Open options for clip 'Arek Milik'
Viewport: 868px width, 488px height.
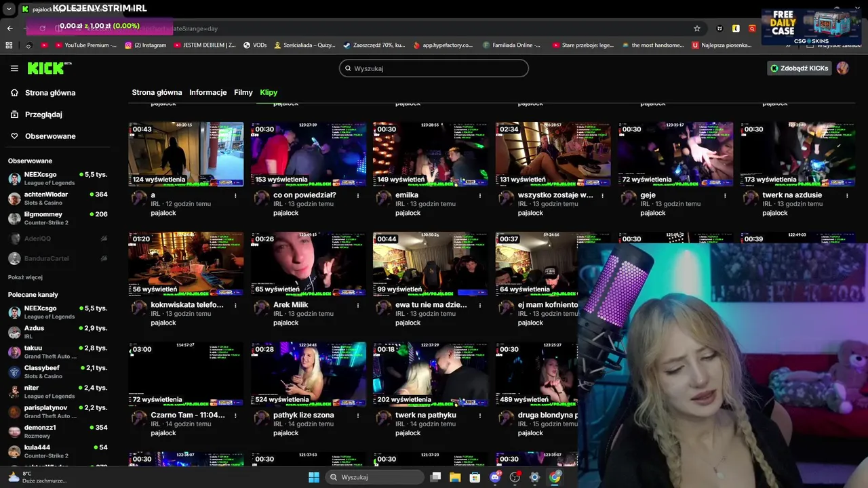[358, 305]
